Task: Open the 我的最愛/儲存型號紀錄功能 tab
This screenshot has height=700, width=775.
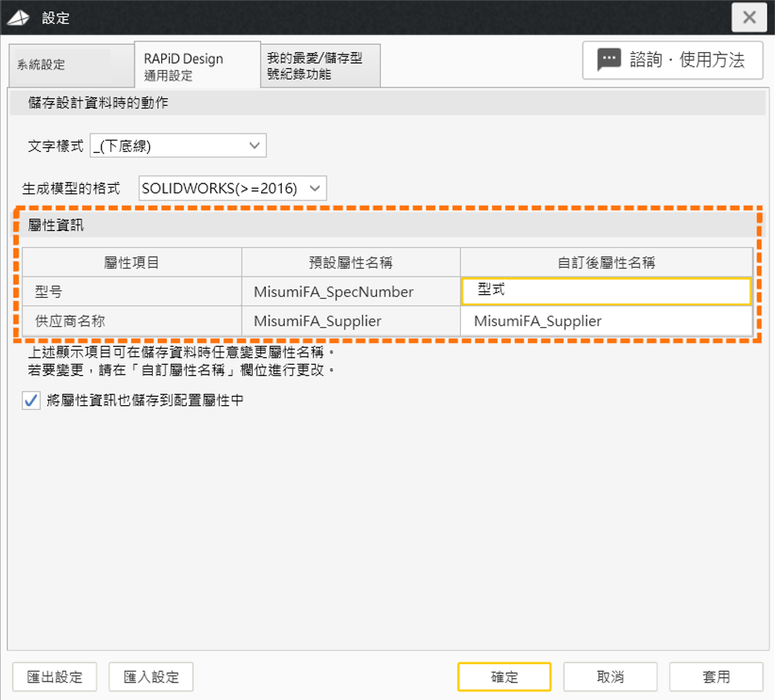Action: pos(320,66)
